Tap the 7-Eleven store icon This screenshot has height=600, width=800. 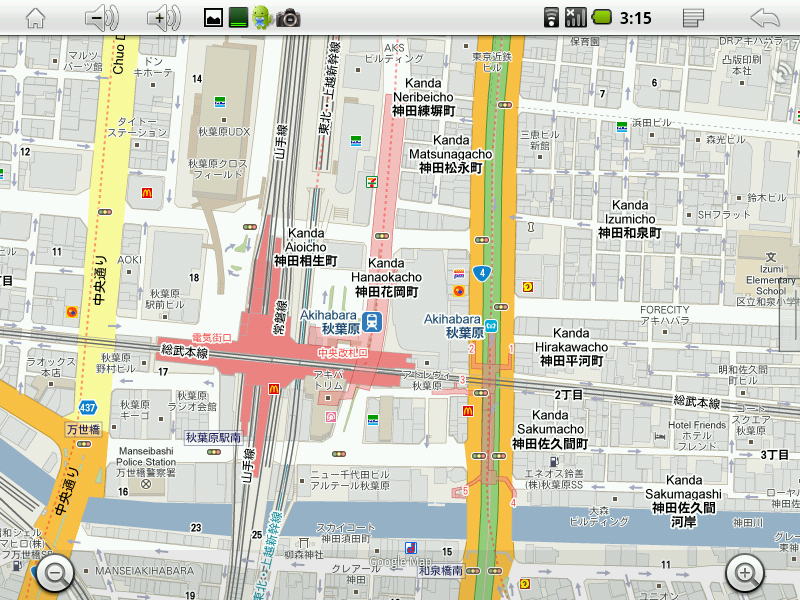pyautogui.click(x=372, y=181)
